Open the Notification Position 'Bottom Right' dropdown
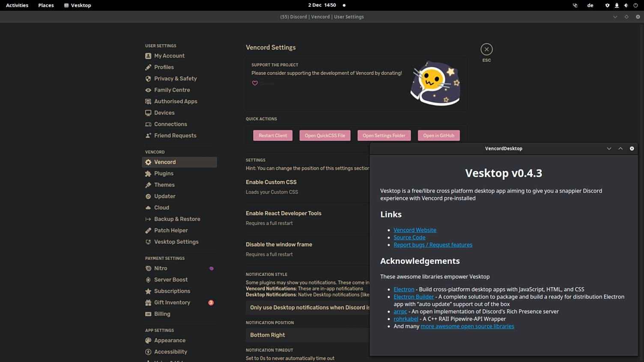Screen dimensions: 644x362 click(307, 335)
